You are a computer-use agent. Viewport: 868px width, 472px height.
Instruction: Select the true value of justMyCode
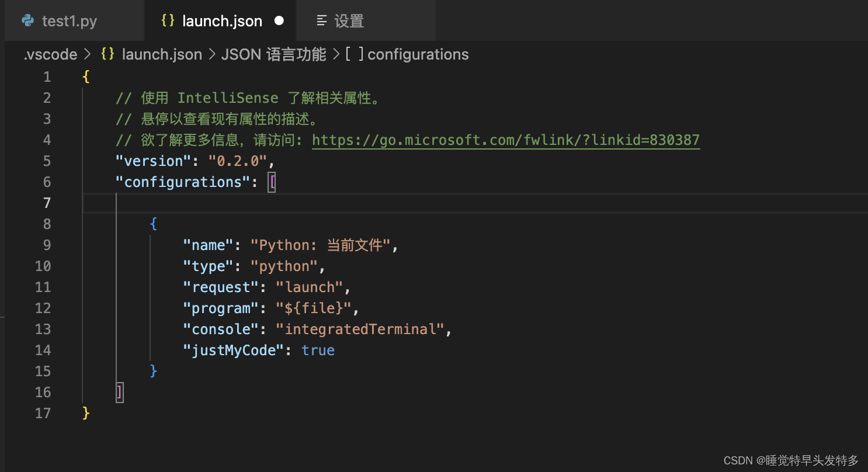click(x=318, y=350)
